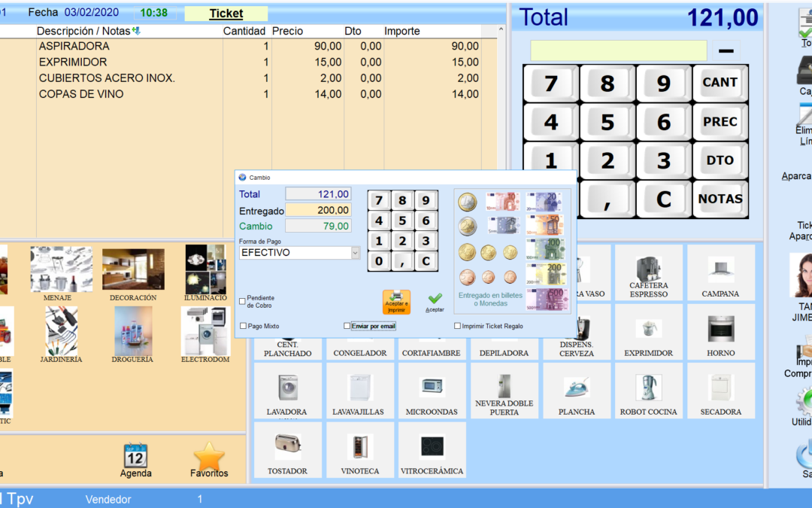Select the Tostador product icon
Image resolution: width=812 pixels, height=508 pixels.
tap(286, 447)
